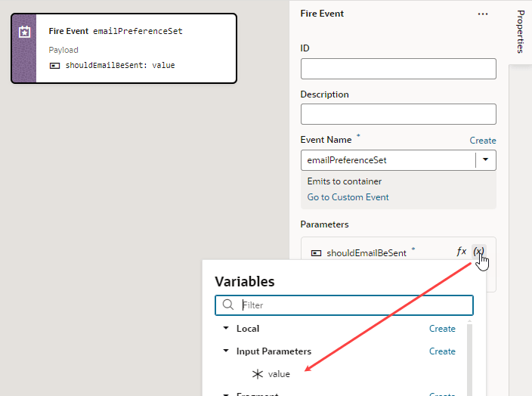Click the shouldEmailBeSent parameter type icon
532x396 pixels.
317,253
